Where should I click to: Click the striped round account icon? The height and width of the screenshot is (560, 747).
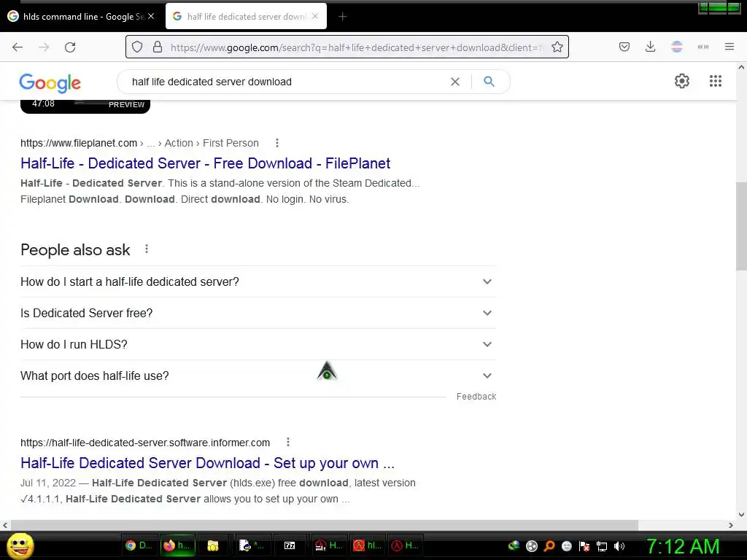[676, 47]
